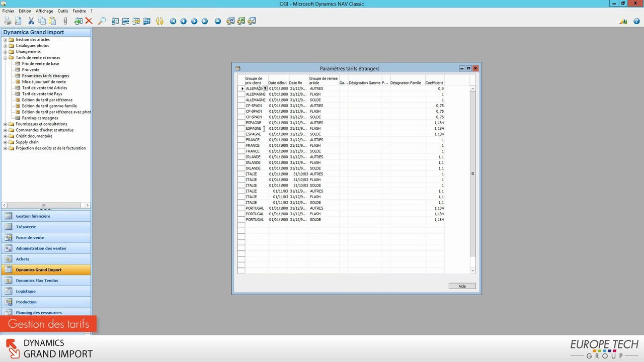Click the paperclip links icon
The image size is (644, 362).
pyautogui.click(x=65, y=21)
